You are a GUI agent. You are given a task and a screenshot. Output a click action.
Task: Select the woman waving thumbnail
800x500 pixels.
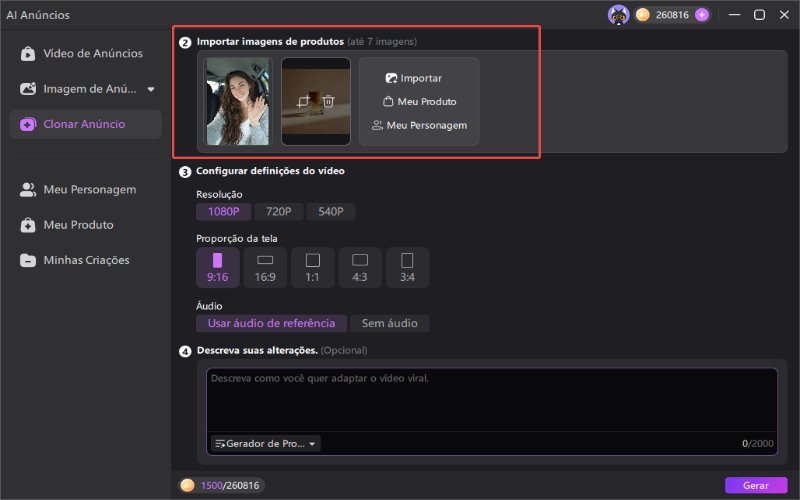[238, 101]
